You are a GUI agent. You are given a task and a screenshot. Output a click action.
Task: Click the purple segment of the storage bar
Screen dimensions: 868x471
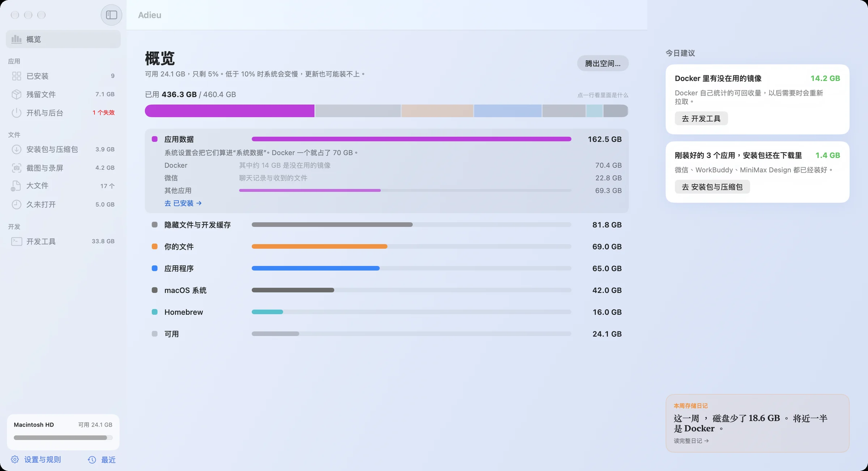[230, 111]
